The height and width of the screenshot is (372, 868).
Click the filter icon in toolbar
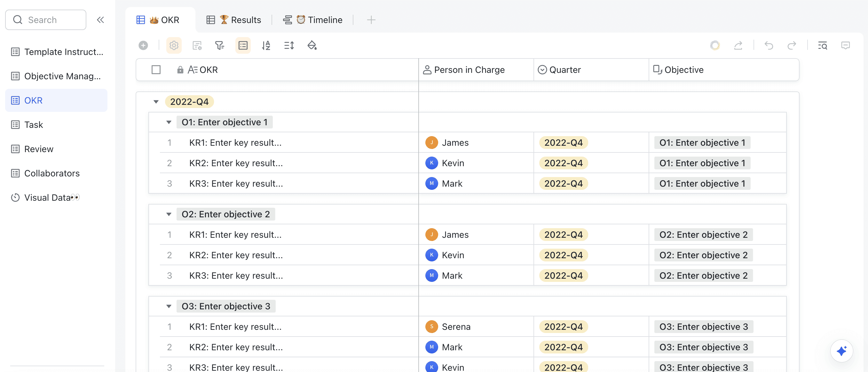coord(219,45)
